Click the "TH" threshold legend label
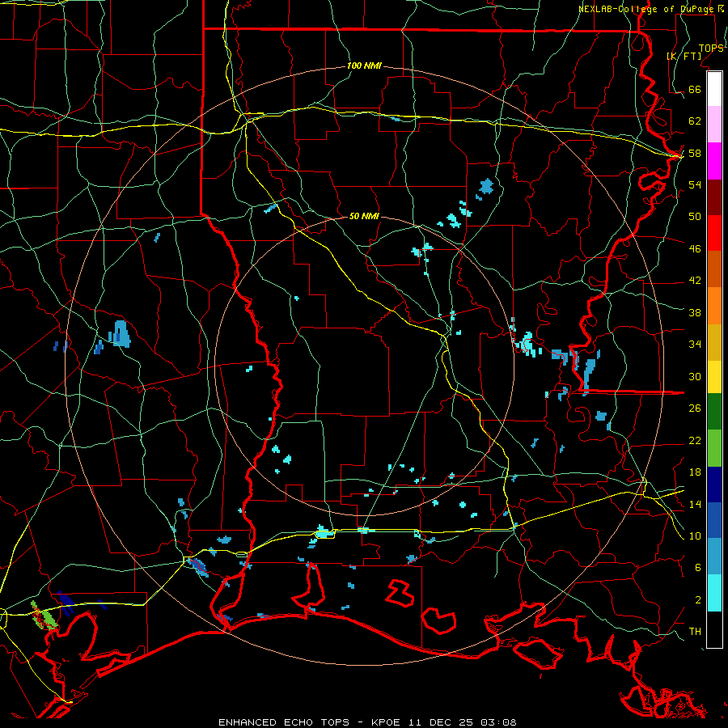 pos(695,632)
